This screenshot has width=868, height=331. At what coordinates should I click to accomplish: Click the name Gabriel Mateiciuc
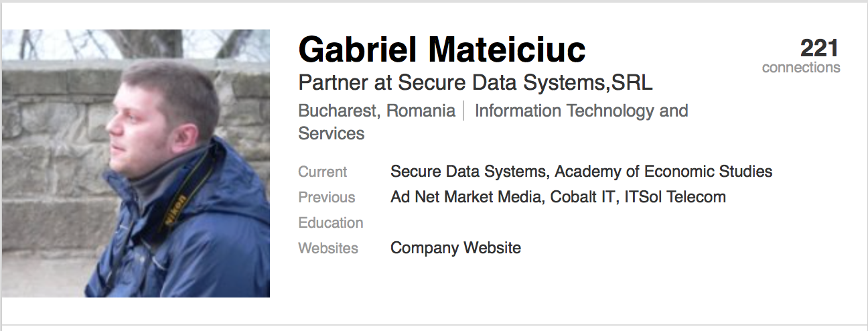pos(441,50)
